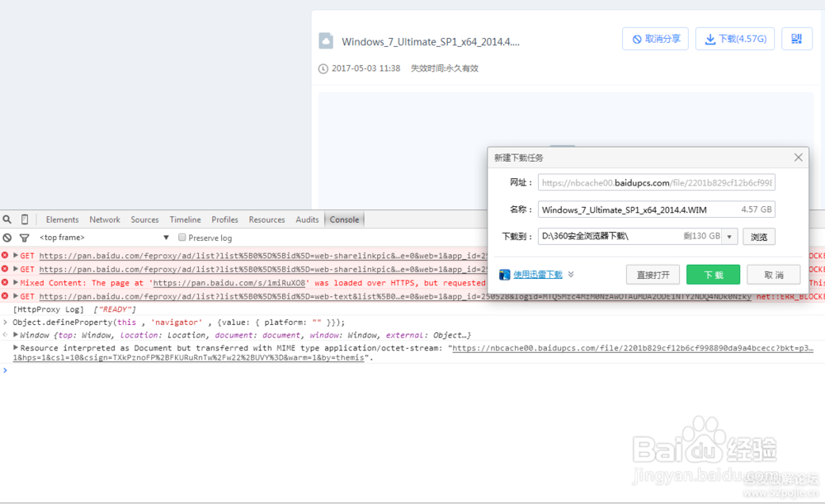Click the [HttpProxy Log] "READY" line
The image size is (825, 504).
(x=74, y=309)
